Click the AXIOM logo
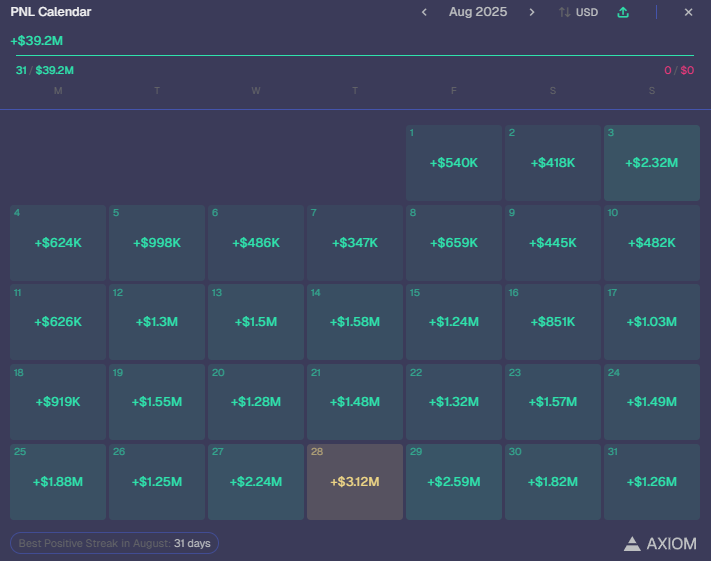Screen dimensions: 711x561 660,543
